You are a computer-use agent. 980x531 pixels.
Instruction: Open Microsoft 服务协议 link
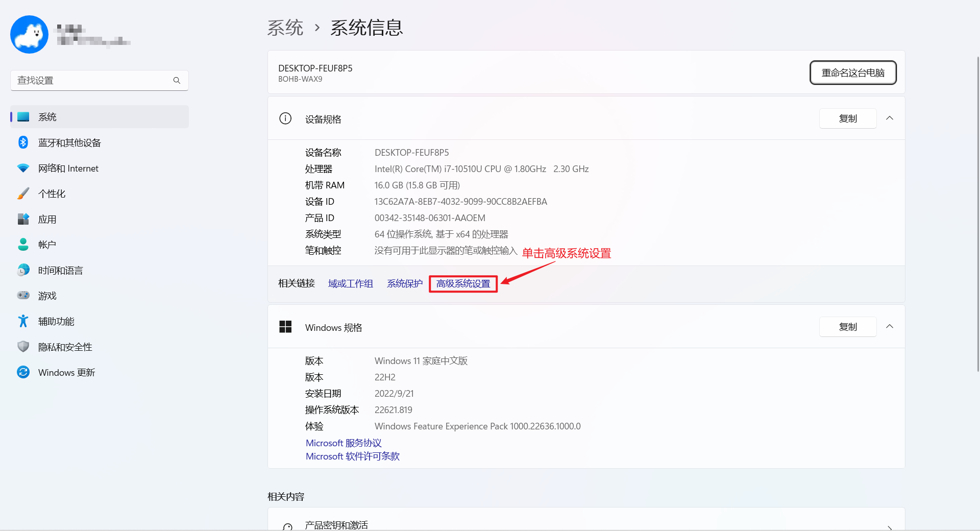pos(344,443)
